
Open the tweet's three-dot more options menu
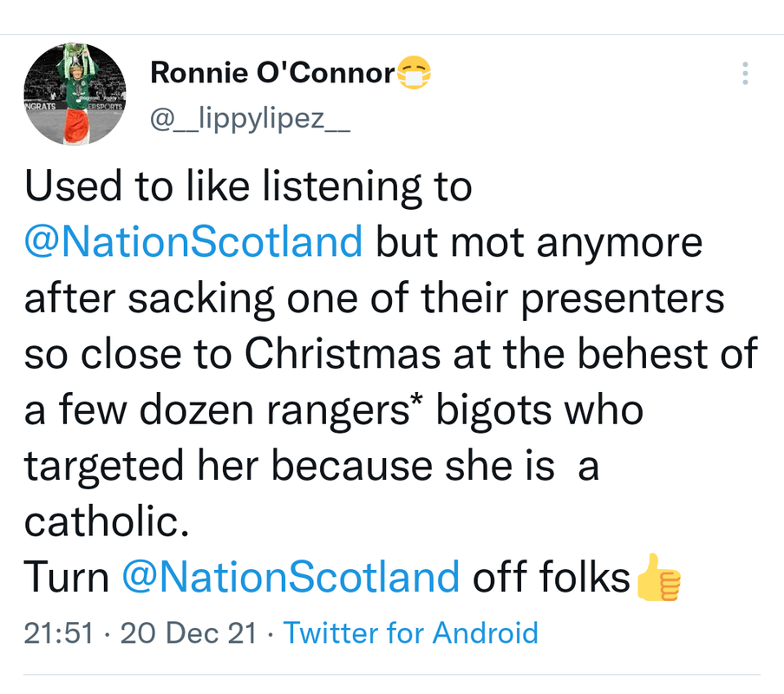(x=744, y=75)
